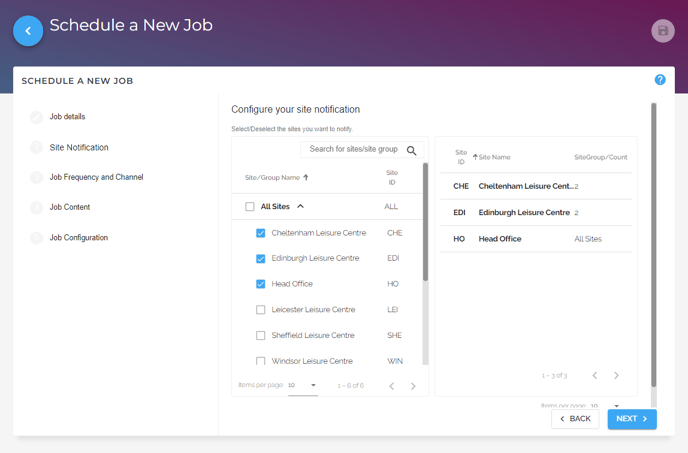This screenshot has height=453, width=688.
Task: Click the SHE site ID text
Action: (394, 335)
